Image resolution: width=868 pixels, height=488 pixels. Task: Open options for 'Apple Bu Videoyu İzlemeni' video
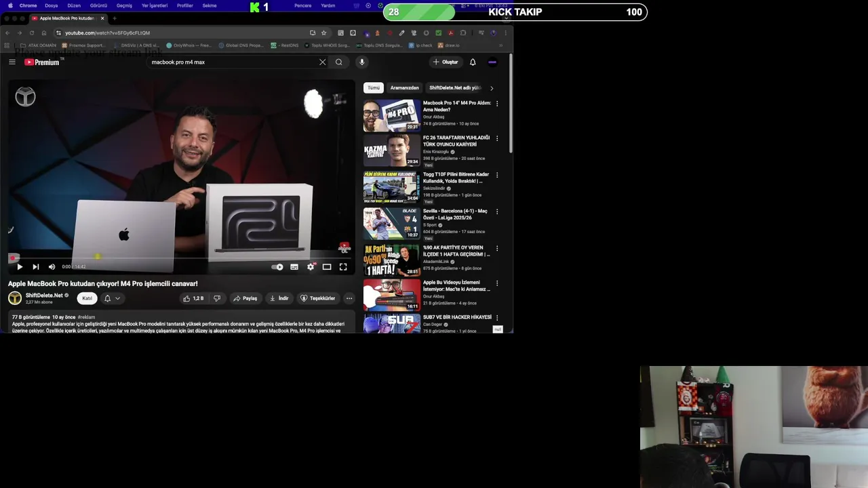pyautogui.click(x=497, y=283)
